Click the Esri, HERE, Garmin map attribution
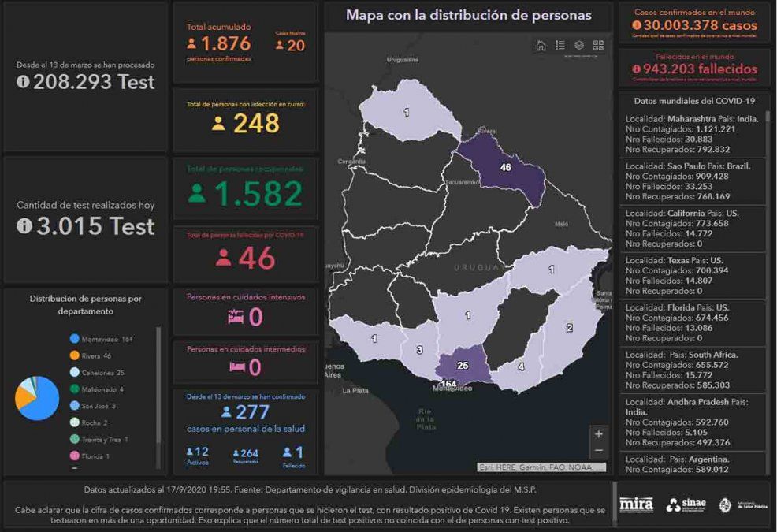Screen dimensions: 777x532 point(541,467)
